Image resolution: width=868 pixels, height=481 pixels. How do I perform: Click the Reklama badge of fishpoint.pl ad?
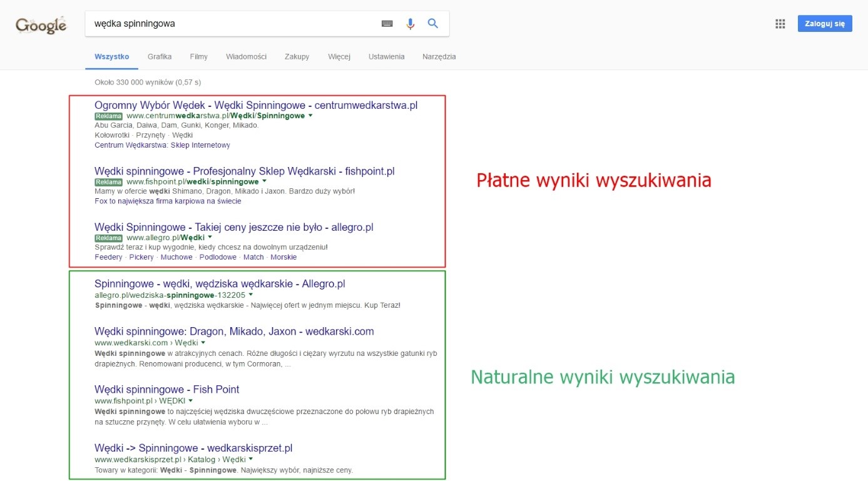pyautogui.click(x=108, y=182)
